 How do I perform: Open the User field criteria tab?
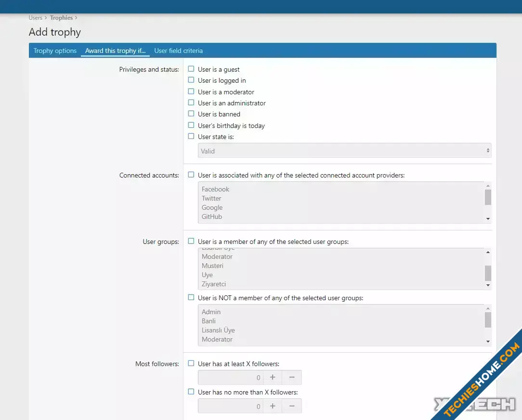178,51
